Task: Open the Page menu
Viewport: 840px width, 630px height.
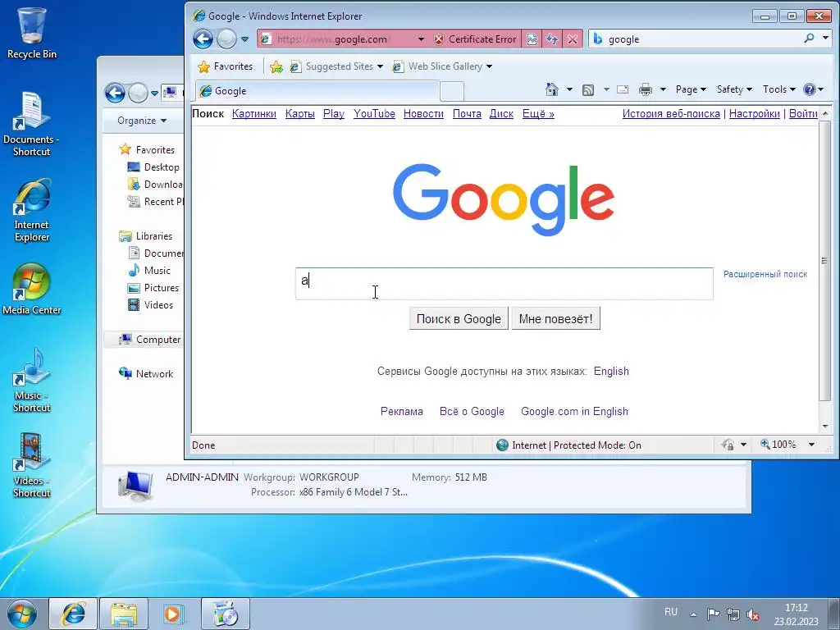Action: tap(691, 89)
